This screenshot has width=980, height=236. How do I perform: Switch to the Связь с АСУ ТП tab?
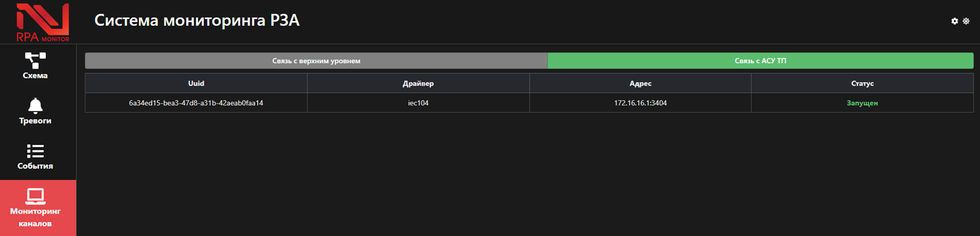pos(760,61)
